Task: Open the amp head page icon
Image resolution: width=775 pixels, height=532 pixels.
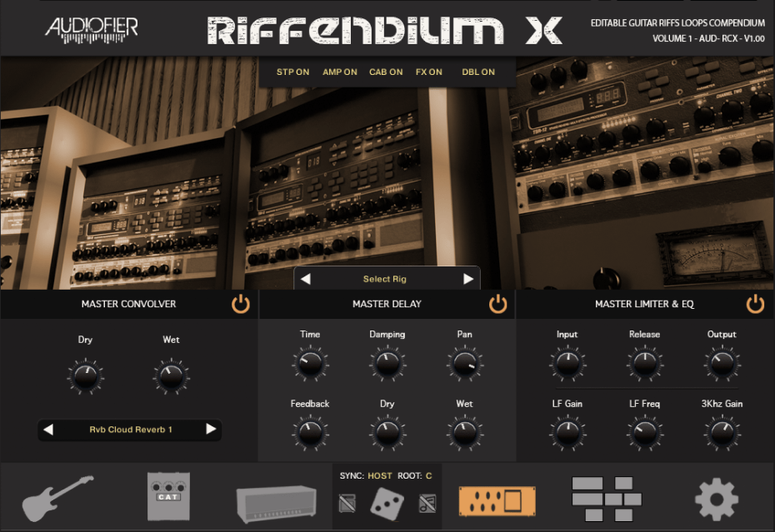Action: [x=277, y=503]
